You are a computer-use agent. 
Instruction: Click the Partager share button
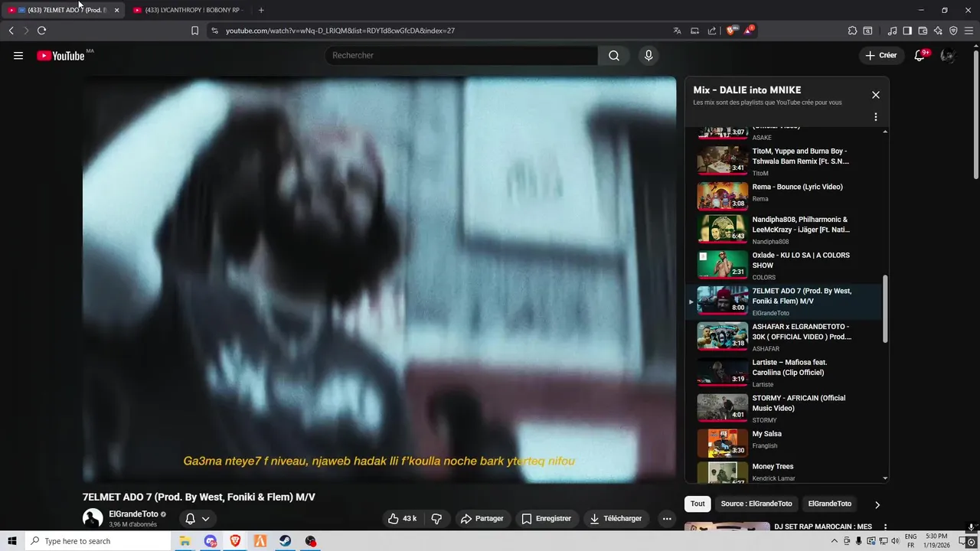[x=482, y=518]
